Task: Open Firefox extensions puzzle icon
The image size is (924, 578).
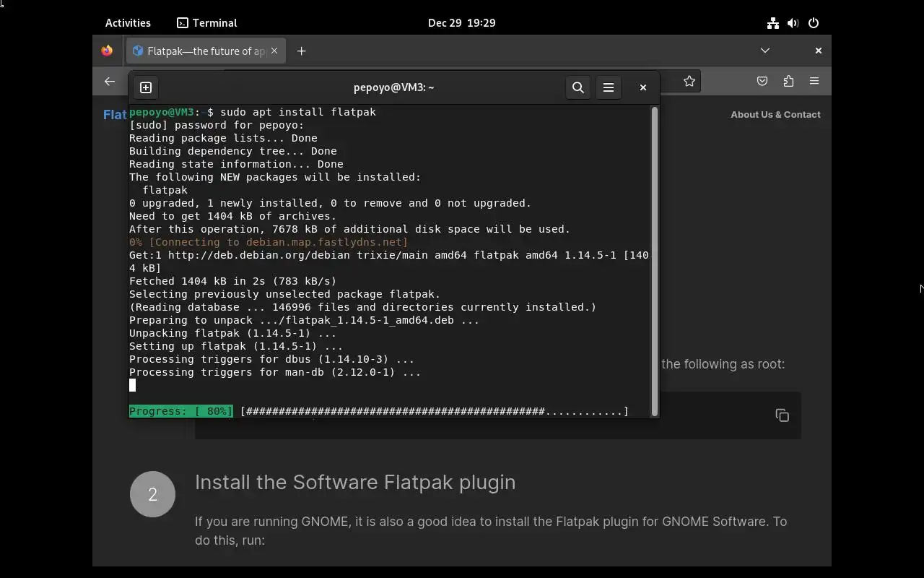Action: click(788, 82)
